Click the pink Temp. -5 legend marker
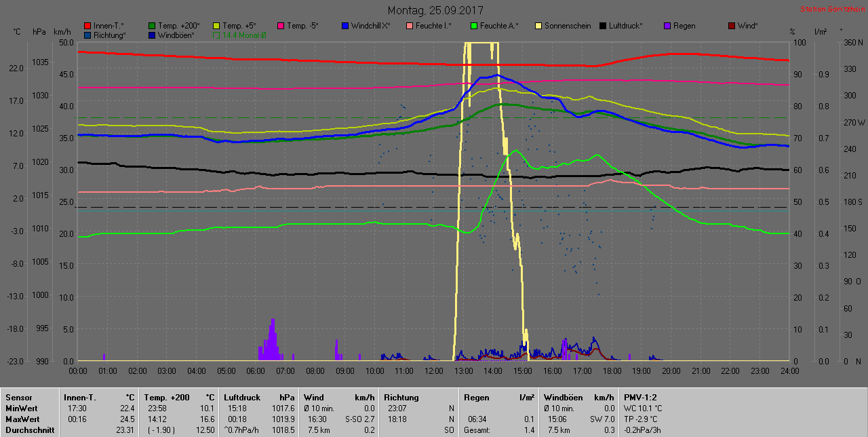This screenshot has height=437, width=868. click(281, 26)
